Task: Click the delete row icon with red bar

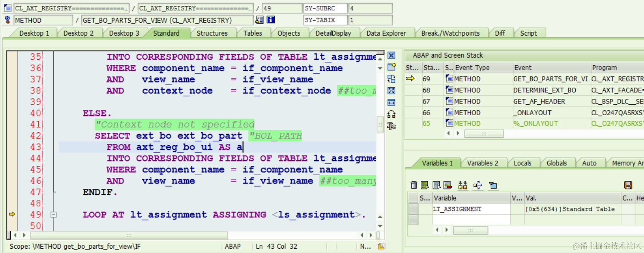Action: [x=447, y=185]
